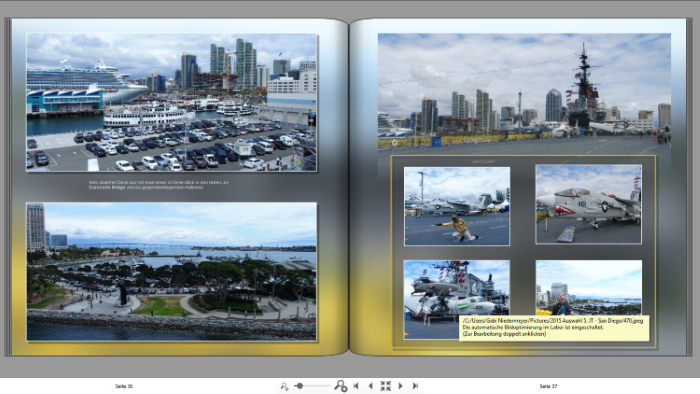
Task: Click the zoom in magnifier icon
Action: click(341, 386)
